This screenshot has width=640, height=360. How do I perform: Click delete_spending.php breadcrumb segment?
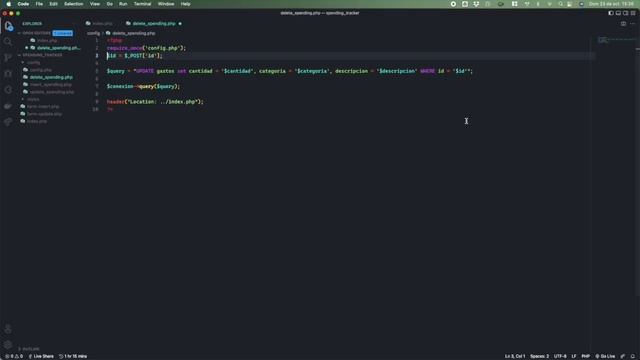click(131, 33)
